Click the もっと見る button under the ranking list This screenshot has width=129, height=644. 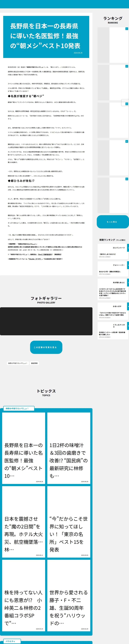coord(113,222)
